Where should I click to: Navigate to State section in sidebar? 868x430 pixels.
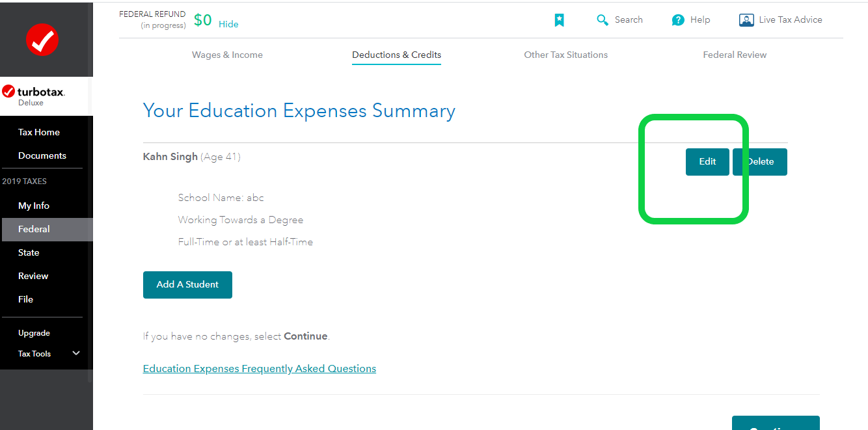coord(29,252)
